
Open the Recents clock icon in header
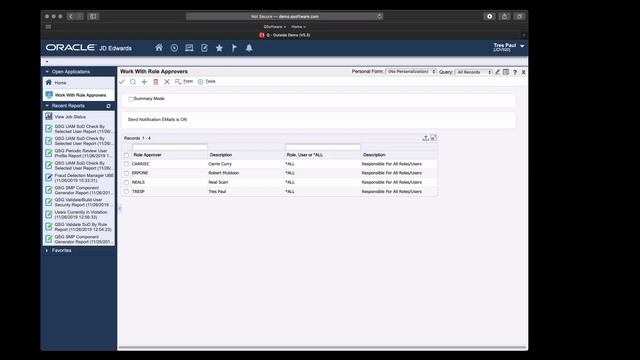click(174, 48)
